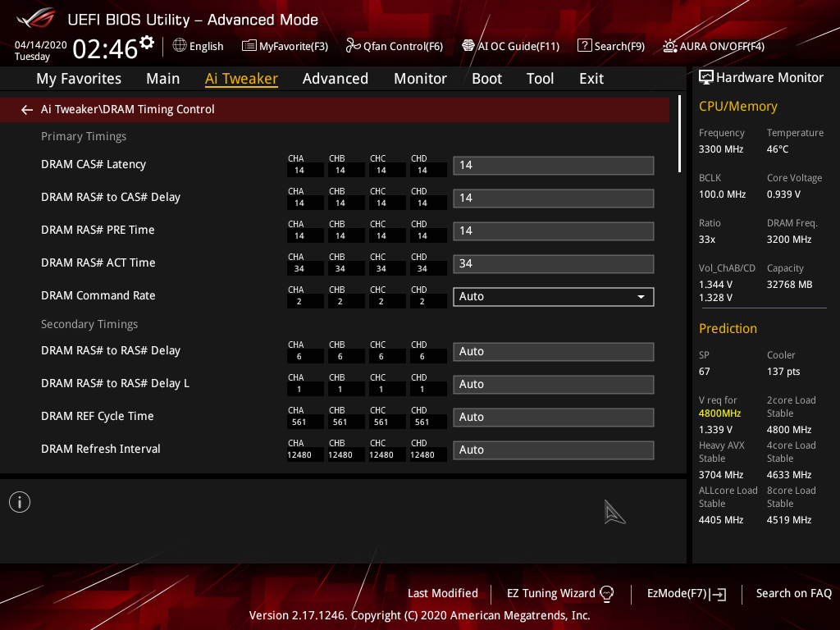Viewport: 840px width, 630px height.
Task: Click the EZ Tuning Wizard lightbulb icon
Action: point(606,593)
